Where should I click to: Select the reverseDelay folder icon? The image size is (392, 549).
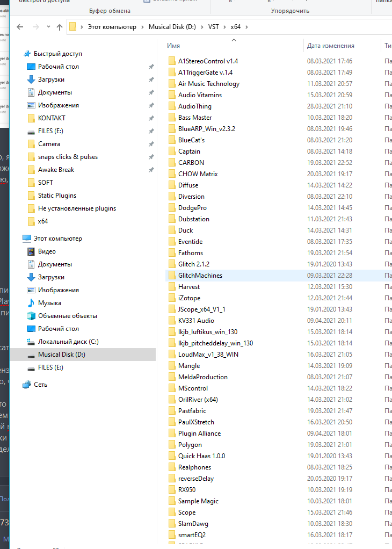(172, 479)
